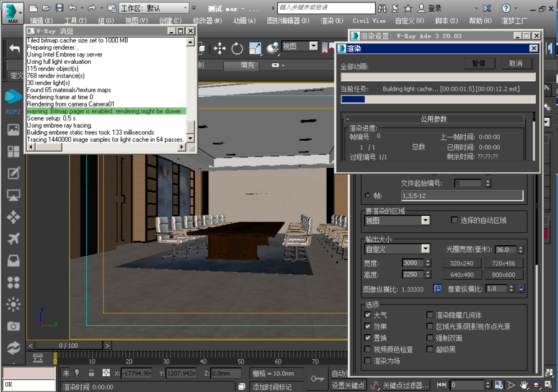Enable the 大气 checkbox

point(368,315)
